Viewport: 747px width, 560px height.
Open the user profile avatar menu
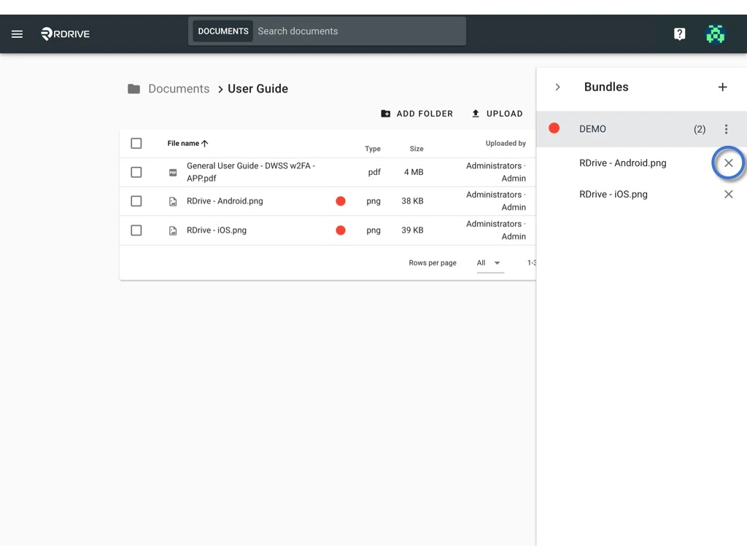(715, 34)
